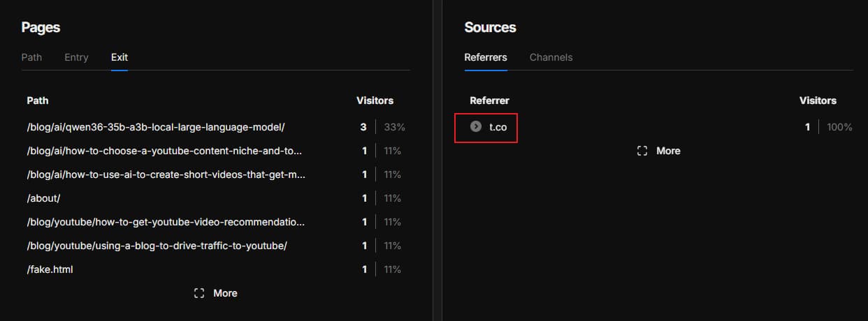
Task: Click the expand icon beside More under Pages
Action: tap(199, 293)
